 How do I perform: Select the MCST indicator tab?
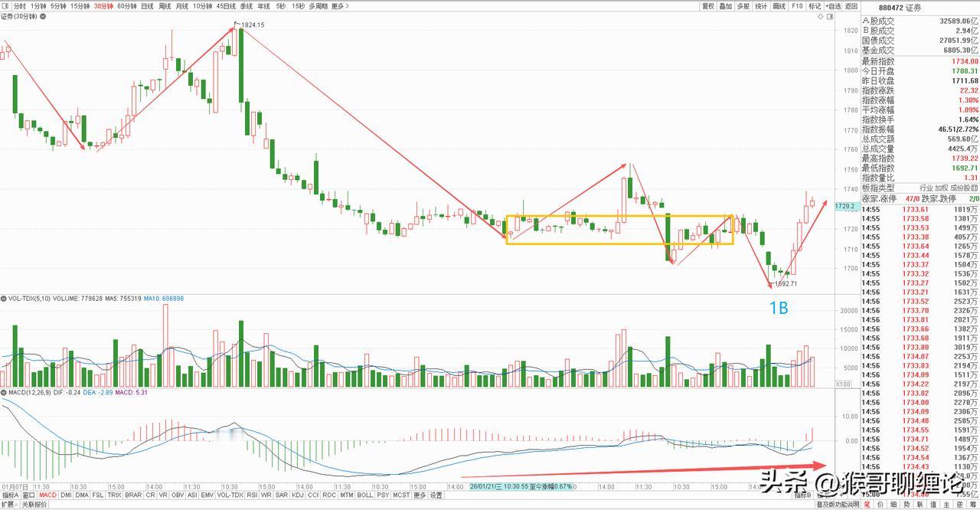pos(401,495)
